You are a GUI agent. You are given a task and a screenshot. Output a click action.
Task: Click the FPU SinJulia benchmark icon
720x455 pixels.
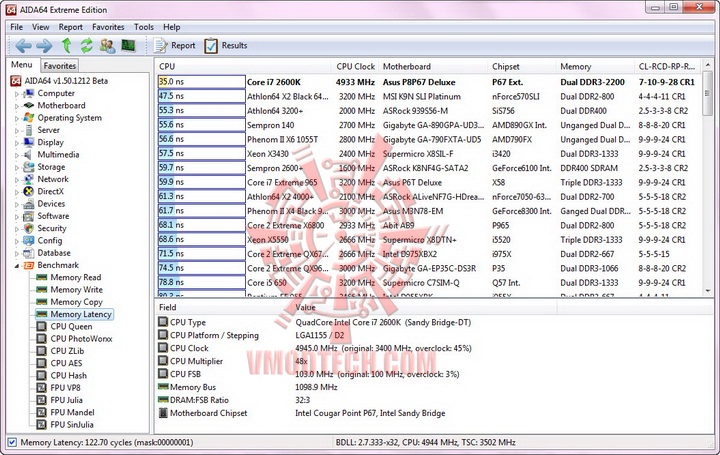[x=42, y=425]
